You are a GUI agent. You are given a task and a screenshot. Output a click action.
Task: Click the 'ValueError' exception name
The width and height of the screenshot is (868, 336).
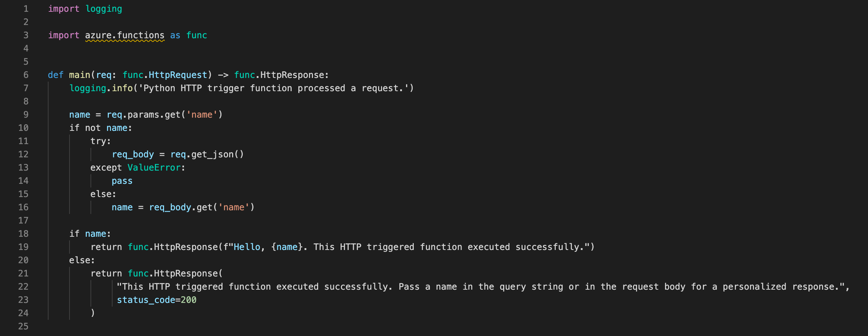pyautogui.click(x=154, y=168)
